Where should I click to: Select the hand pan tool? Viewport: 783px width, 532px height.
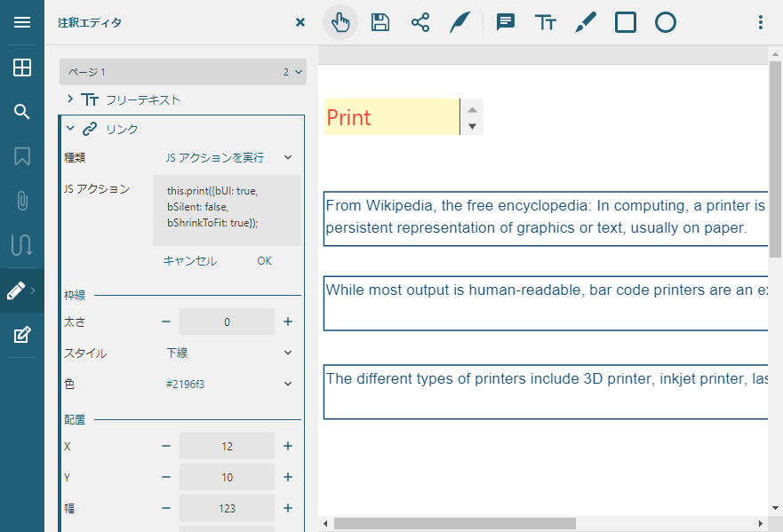tap(340, 22)
